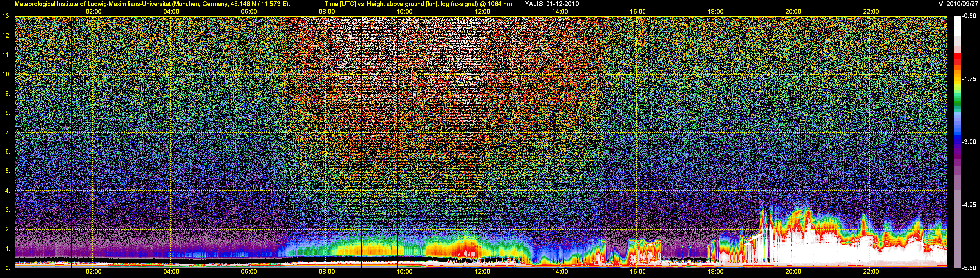Click the 02:00 label on top time axis

pos(93,12)
